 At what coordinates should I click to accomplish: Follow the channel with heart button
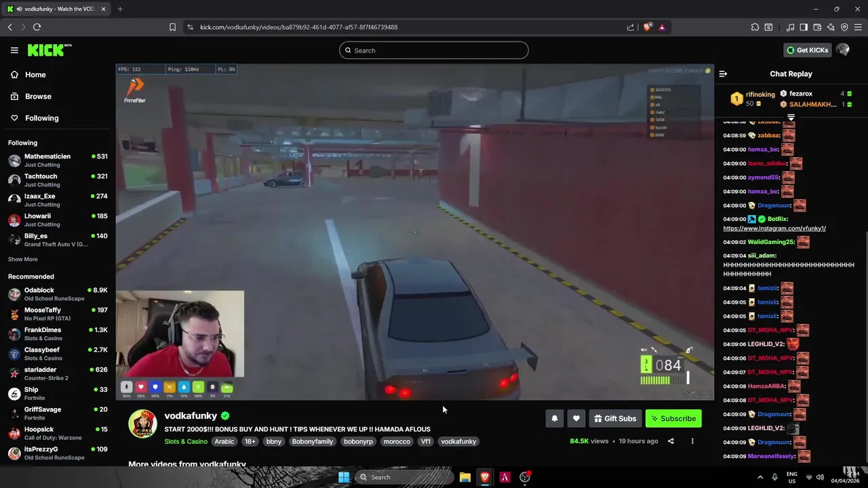click(576, 419)
